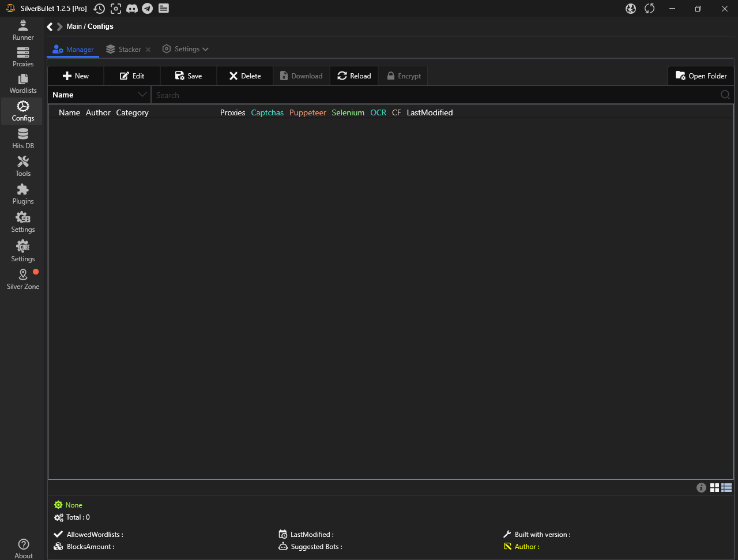Image resolution: width=738 pixels, height=560 pixels.
Task: Open RB Settings with gear icon
Action: click(23, 222)
